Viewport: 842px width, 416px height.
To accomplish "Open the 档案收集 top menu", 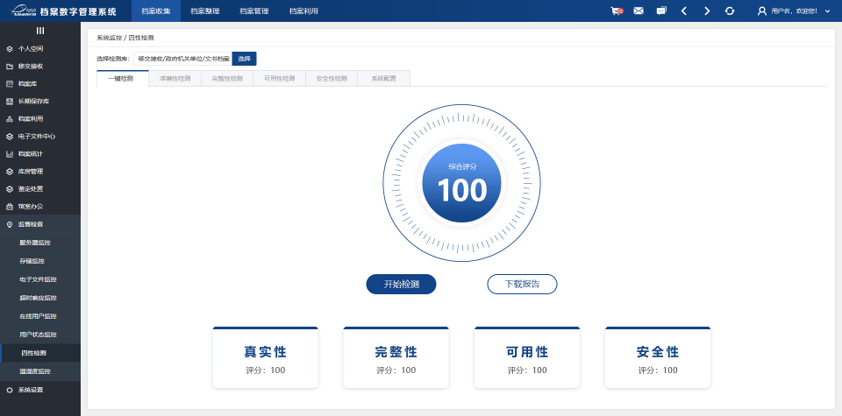I will (156, 11).
